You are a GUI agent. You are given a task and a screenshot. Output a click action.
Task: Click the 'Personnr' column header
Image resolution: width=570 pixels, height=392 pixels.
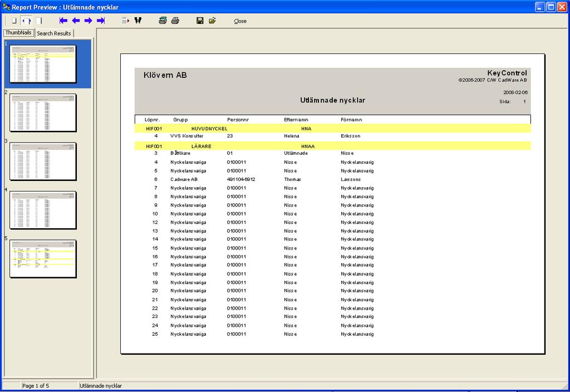(238, 120)
